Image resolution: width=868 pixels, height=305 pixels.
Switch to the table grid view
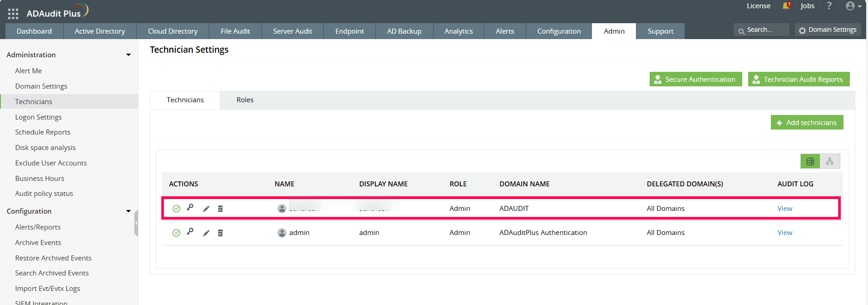point(810,161)
